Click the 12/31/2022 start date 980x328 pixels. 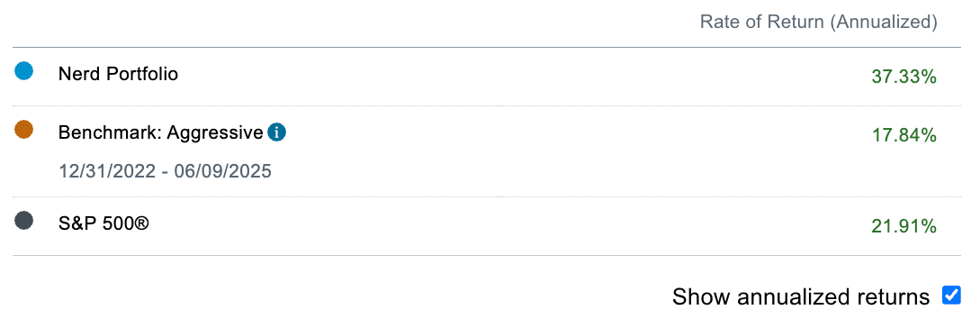107,171
